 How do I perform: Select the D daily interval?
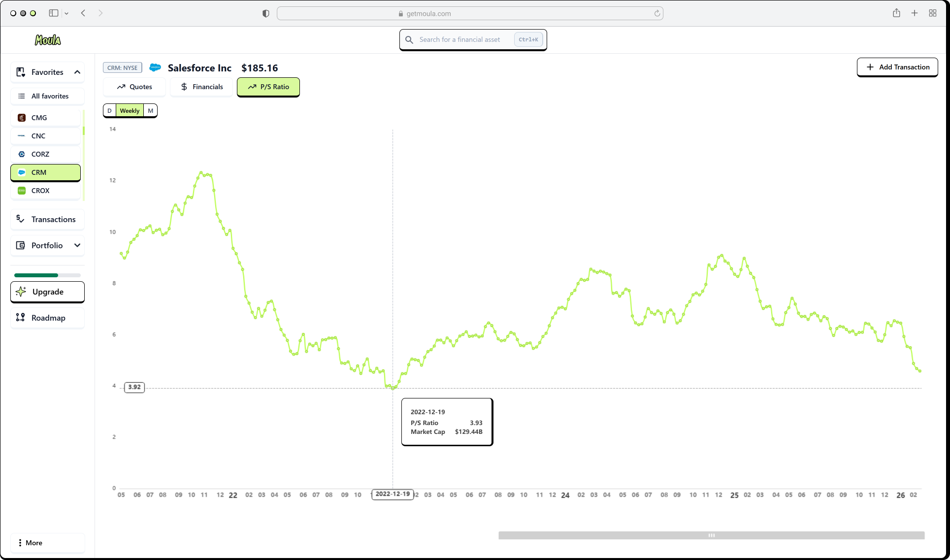[109, 110]
